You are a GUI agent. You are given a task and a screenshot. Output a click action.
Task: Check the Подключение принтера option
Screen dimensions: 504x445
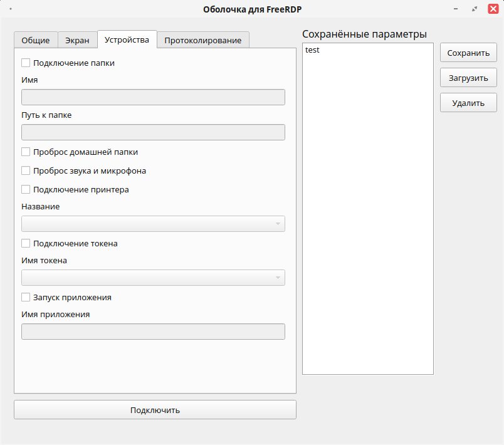tap(26, 189)
